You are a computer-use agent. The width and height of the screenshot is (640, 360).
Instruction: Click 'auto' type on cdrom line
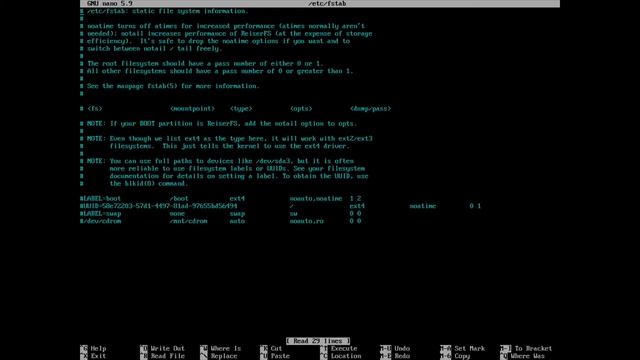237,221
